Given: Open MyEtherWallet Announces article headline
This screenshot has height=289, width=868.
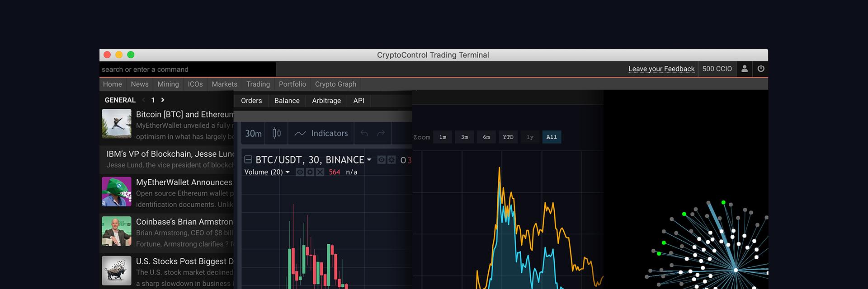Looking at the screenshot, I should pos(184,182).
